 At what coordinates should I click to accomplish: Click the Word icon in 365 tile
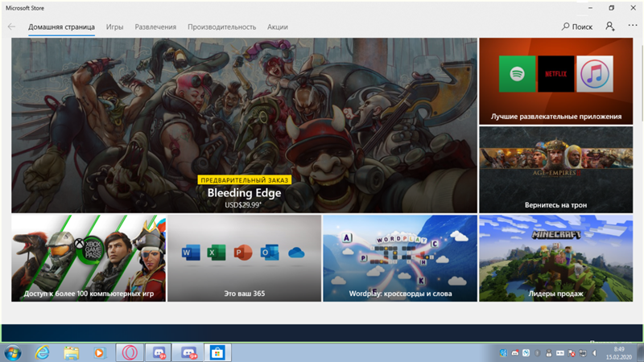tap(191, 253)
